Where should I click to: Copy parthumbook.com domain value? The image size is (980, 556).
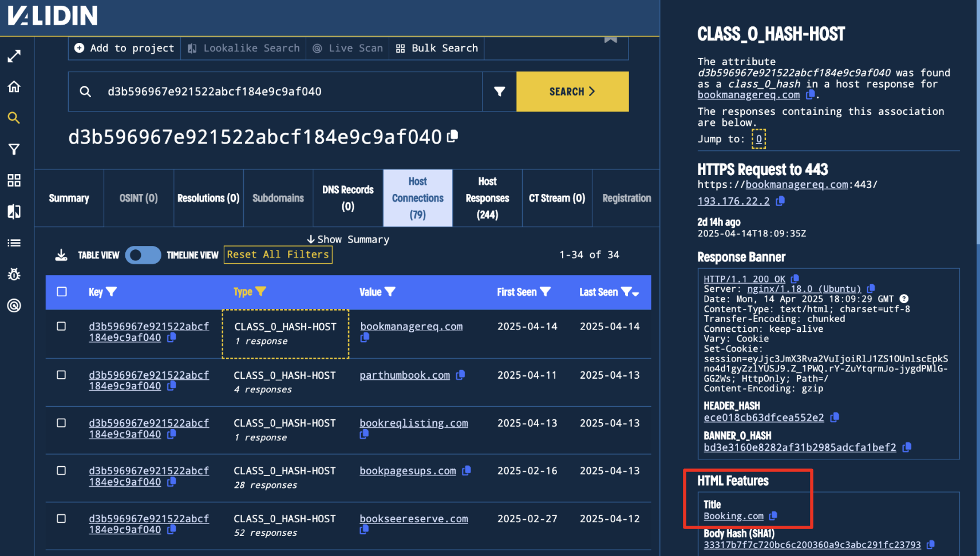(x=460, y=375)
